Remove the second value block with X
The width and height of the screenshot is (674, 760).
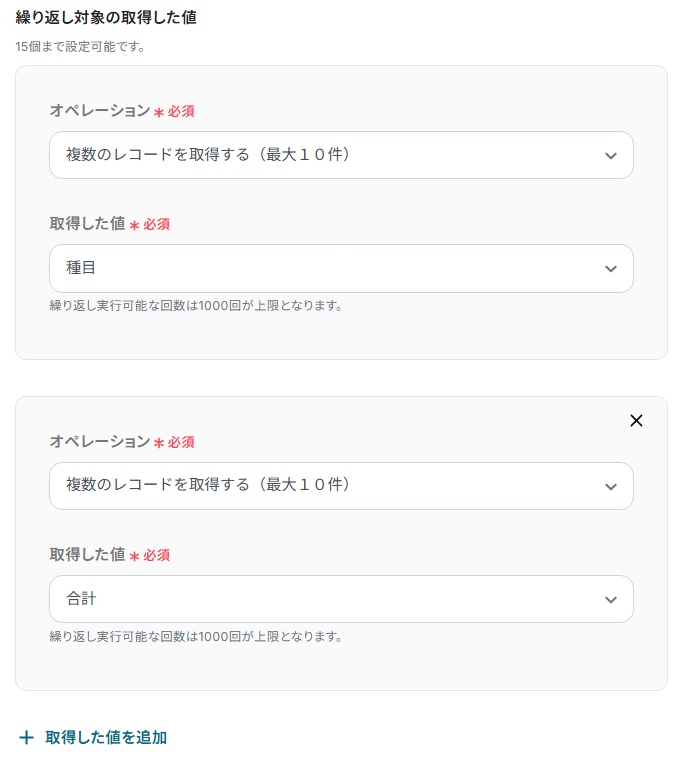pos(636,421)
